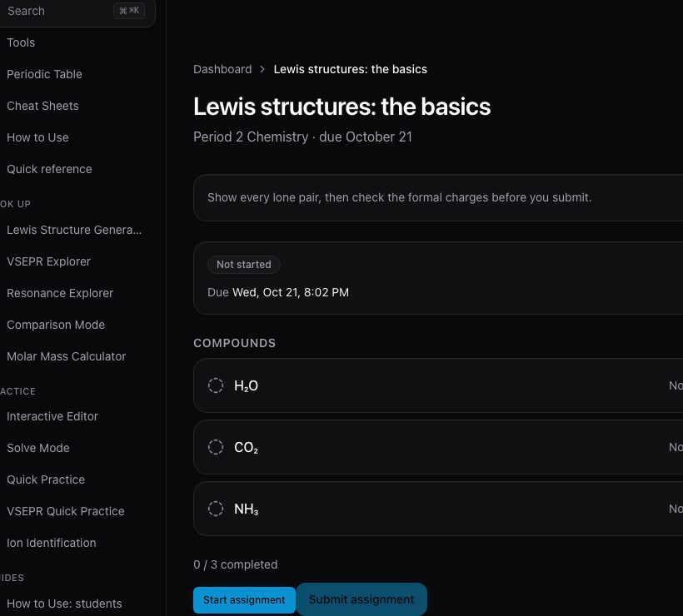The image size is (683, 616).
Task: Click Start assignment button
Action: tap(244, 600)
